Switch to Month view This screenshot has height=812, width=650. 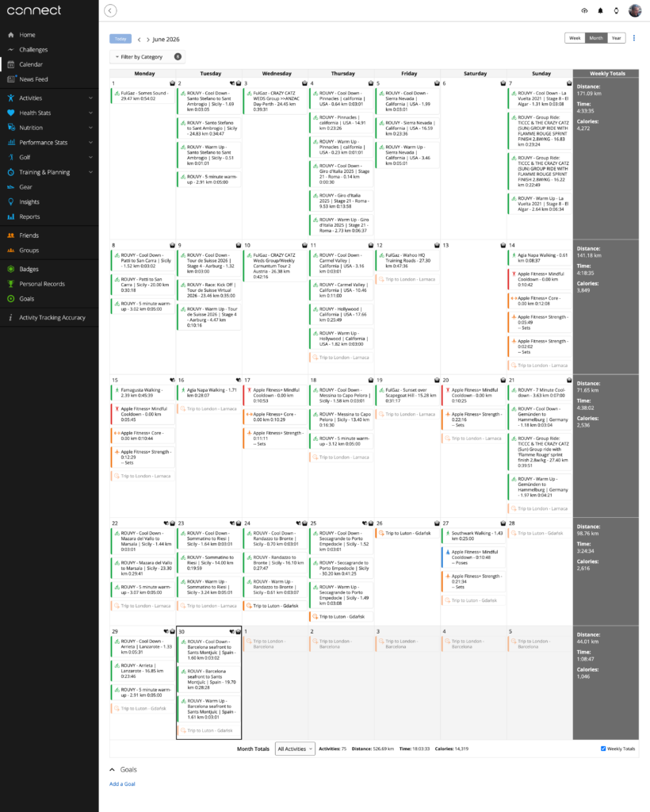[595, 38]
